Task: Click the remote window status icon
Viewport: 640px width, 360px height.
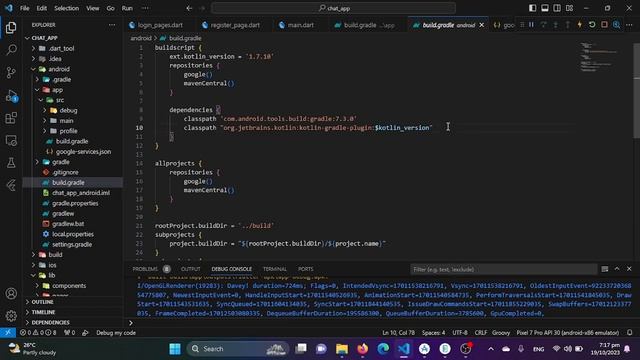Action: pyautogui.click(x=8, y=333)
